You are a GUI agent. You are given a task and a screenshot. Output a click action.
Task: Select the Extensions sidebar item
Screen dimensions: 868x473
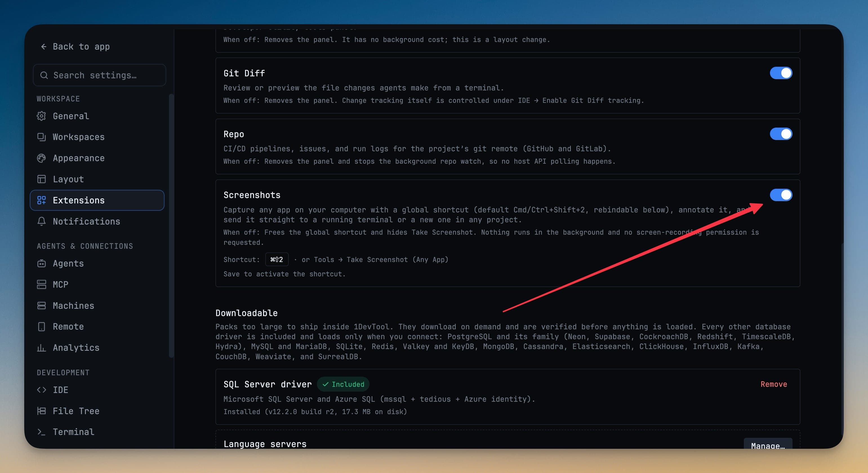pos(97,200)
